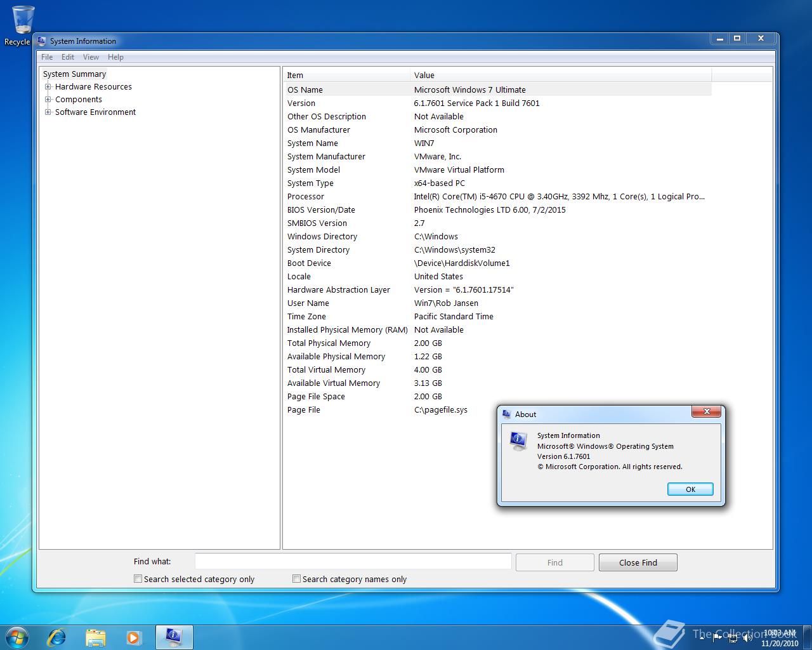Focus the Find what input field
This screenshot has height=650, width=812.
coord(353,561)
